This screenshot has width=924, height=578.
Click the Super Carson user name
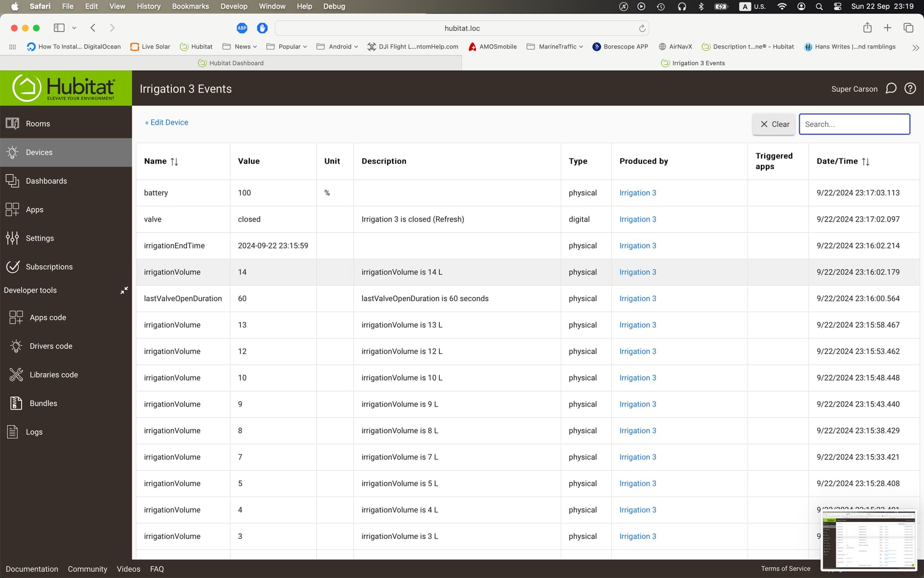[854, 89]
